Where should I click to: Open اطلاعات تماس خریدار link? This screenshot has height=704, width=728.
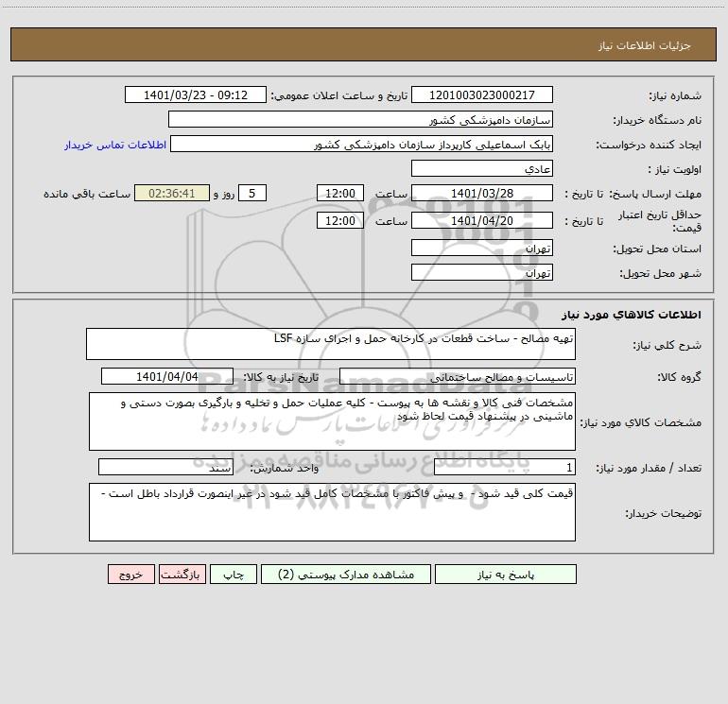pos(115,145)
